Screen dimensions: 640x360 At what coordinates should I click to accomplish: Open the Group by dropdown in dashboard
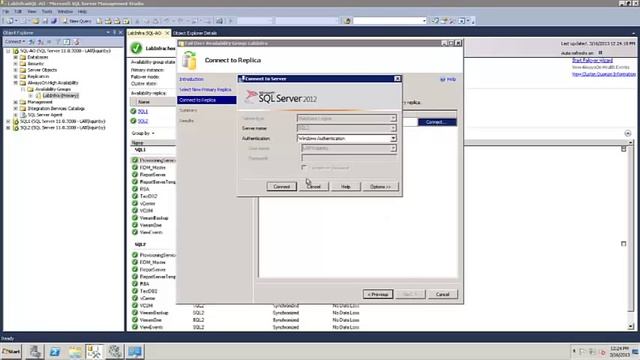(143, 133)
